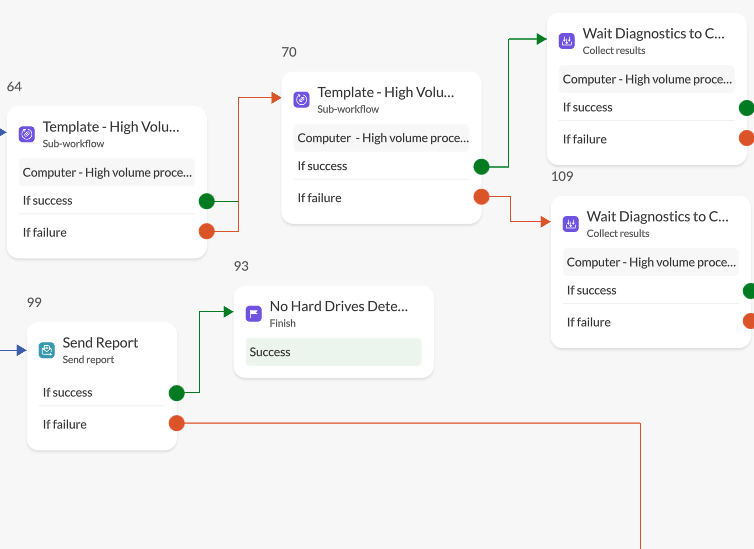Click the sub-workflow icon on node 70
The image size is (754, 549).
tap(301, 100)
